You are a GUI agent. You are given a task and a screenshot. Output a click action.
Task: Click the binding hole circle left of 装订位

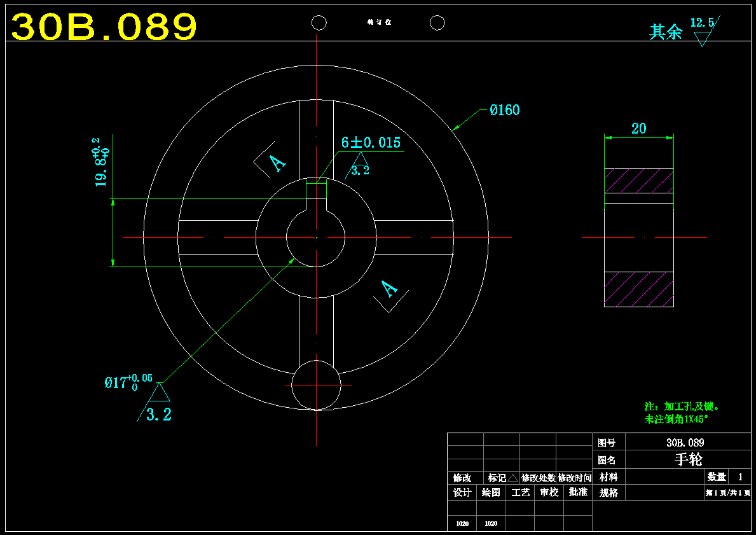point(319,23)
